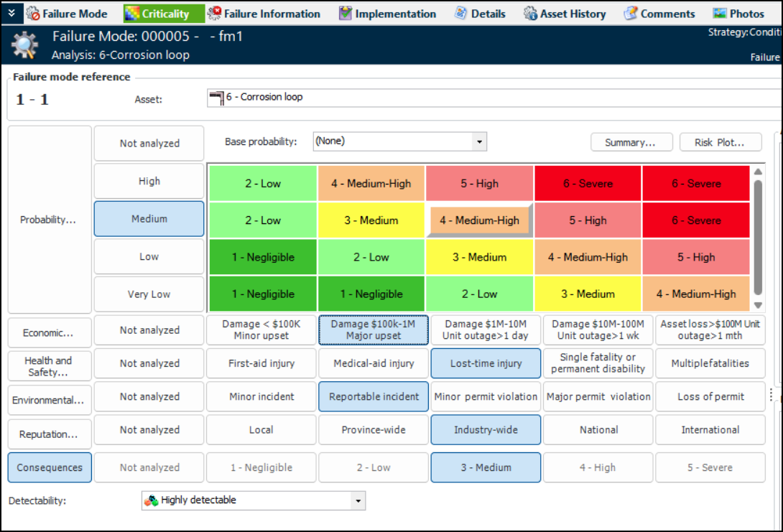Expand the double-chevron menu at top left
Image resolution: width=783 pixels, height=532 pixels.
(11, 13)
